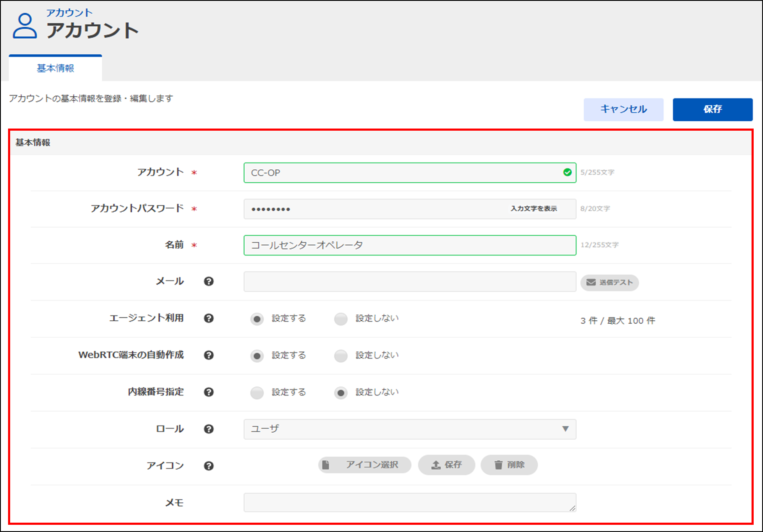Select 設定しない for WebRTC端末の自動作成
Viewport: 763px width, 532px height.
341,356
